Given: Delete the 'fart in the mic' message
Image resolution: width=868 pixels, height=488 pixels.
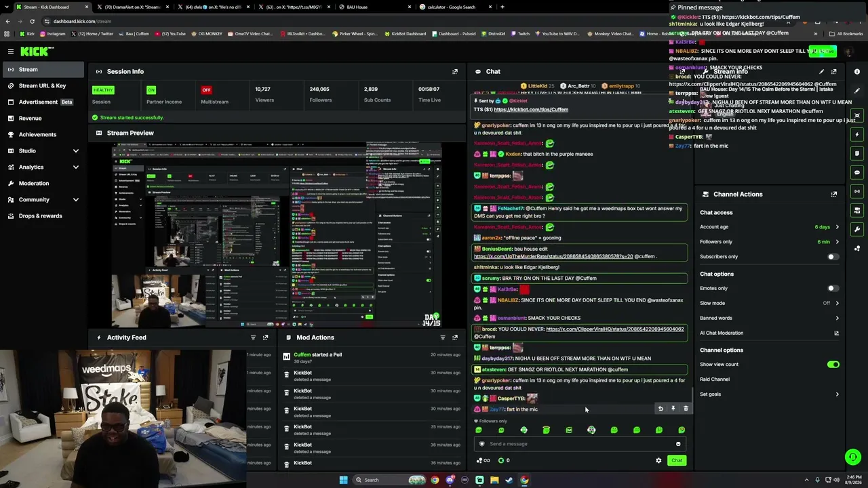Looking at the screenshot, I should (x=686, y=409).
